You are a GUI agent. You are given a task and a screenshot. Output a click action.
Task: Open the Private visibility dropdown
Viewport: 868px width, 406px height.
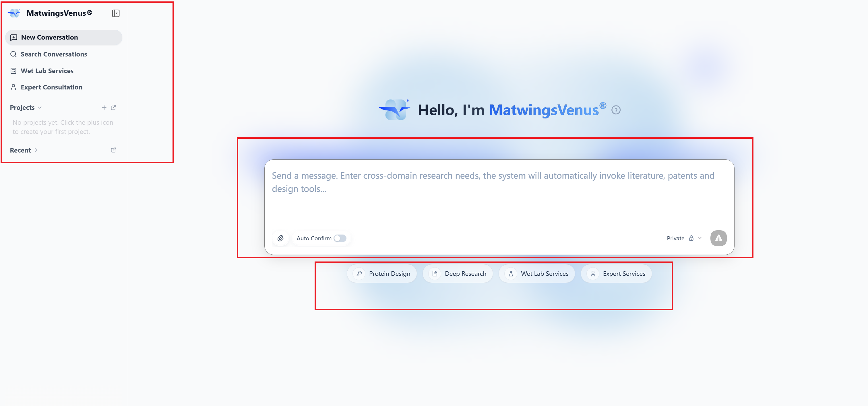coord(684,238)
